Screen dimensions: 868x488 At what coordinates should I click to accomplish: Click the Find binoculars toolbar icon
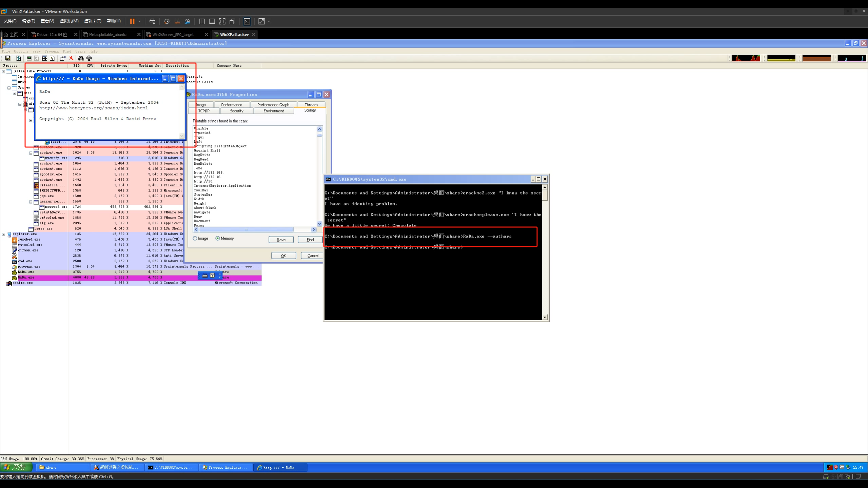click(81, 58)
